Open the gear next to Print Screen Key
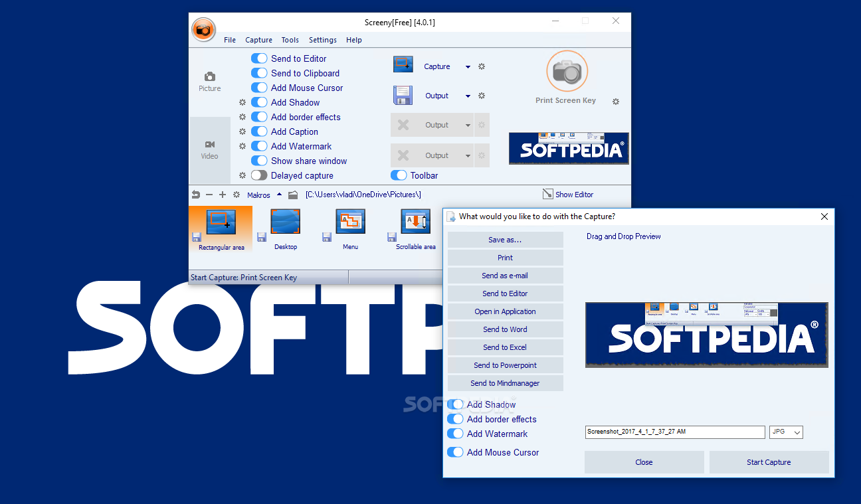 tap(616, 102)
